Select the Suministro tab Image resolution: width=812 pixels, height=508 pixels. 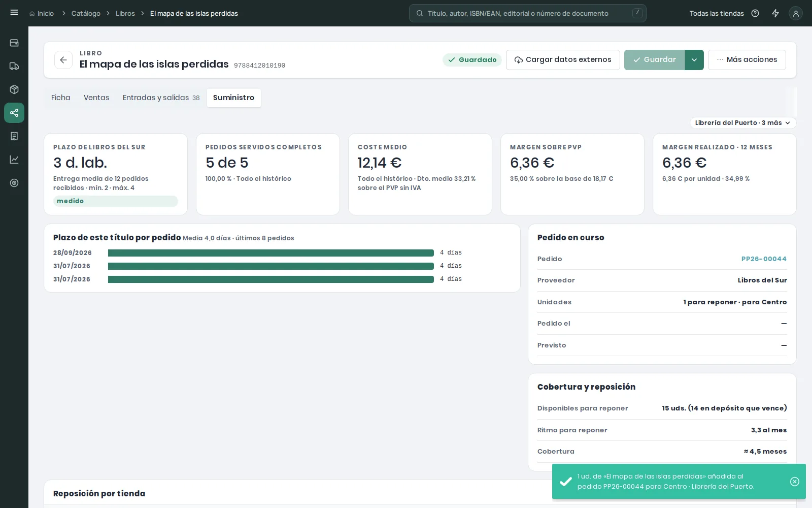[x=234, y=98]
